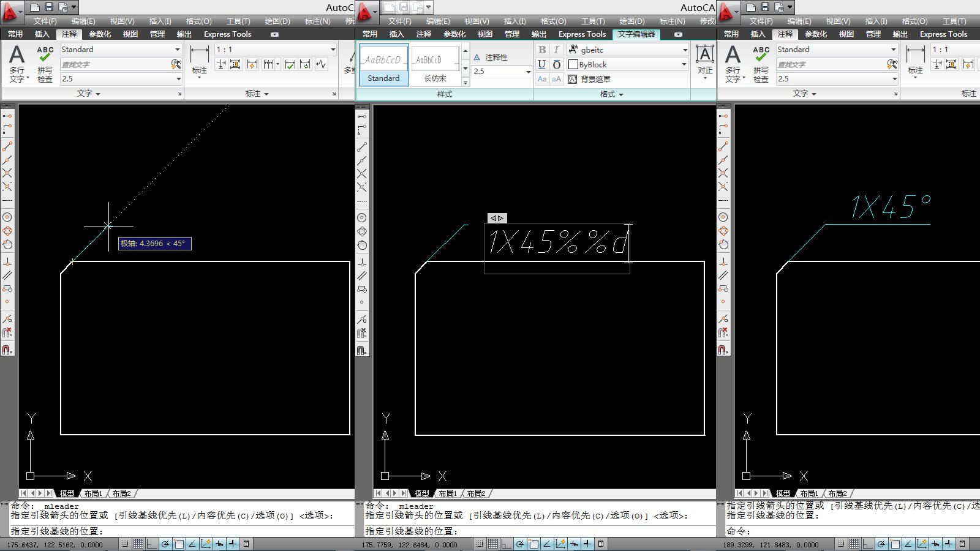This screenshot has height=551, width=980.
Task: Open the ByBlock color swatch dropdown
Action: [x=683, y=64]
